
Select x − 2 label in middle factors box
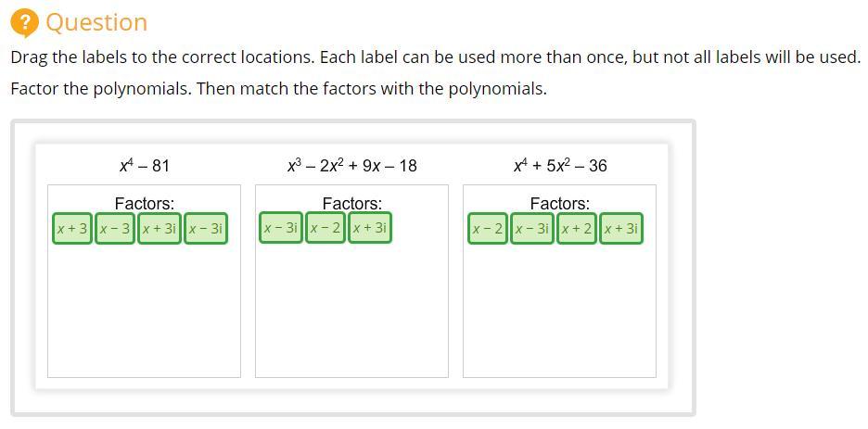tap(325, 227)
